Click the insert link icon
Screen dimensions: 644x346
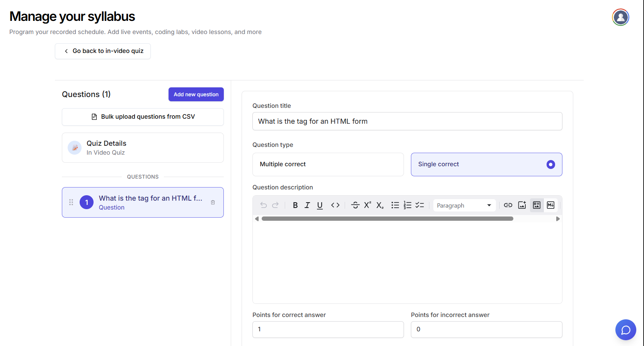[x=508, y=205]
